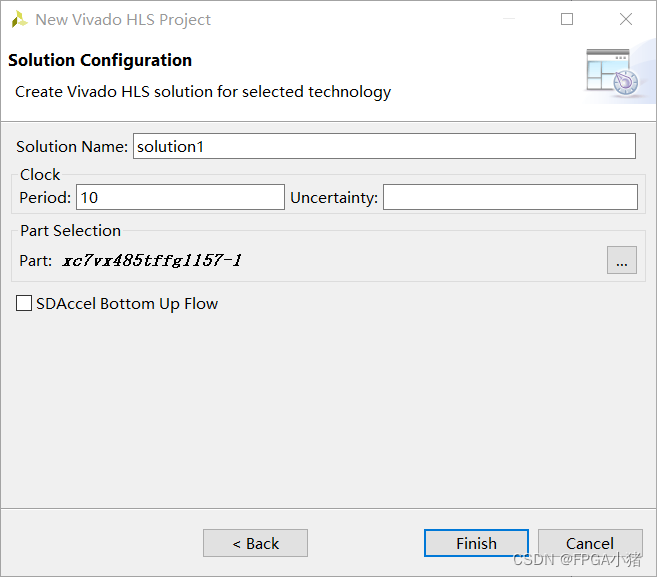Click Finish to create the project
657x577 pixels.
point(476,543)
